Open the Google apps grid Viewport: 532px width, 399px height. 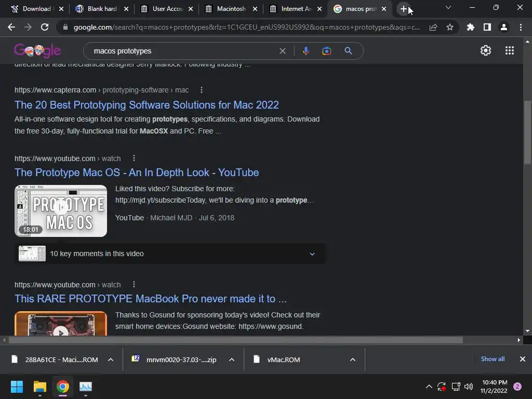(x=509, y=50)
